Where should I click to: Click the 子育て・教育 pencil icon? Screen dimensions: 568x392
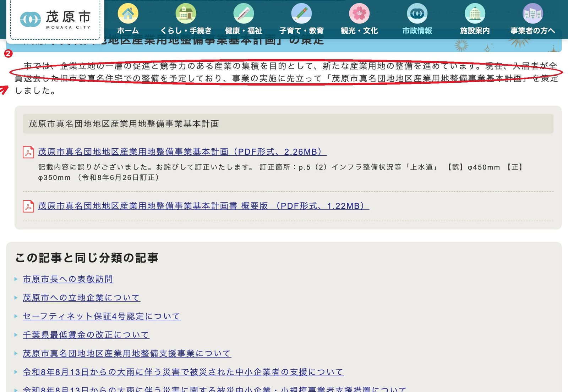[301, 13]
